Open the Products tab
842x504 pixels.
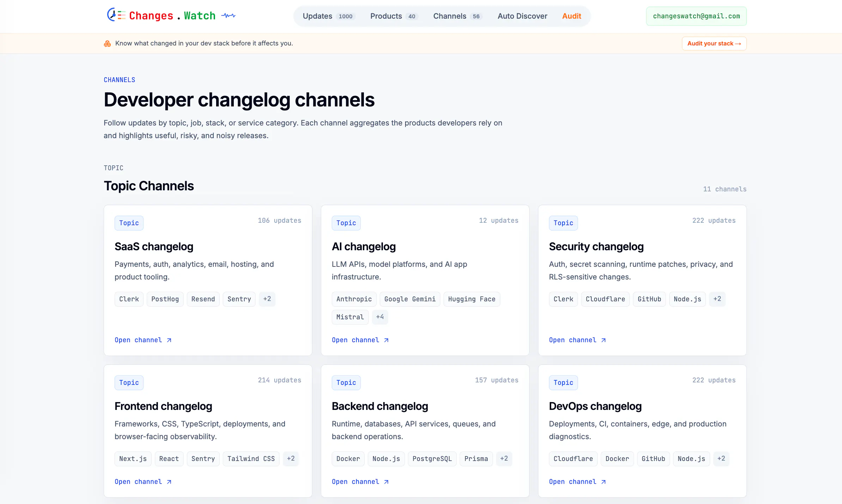coord(394,16)
